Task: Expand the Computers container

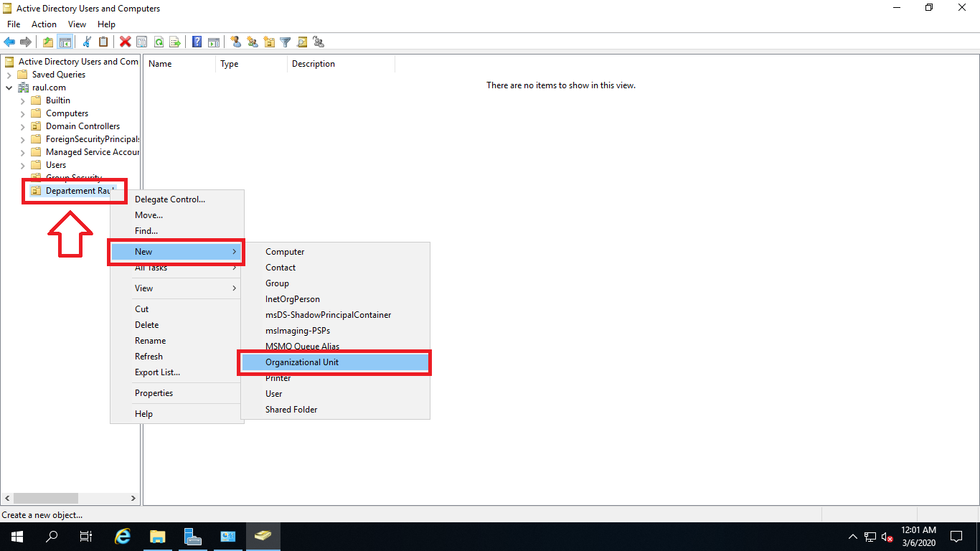Action: [23, 113]
